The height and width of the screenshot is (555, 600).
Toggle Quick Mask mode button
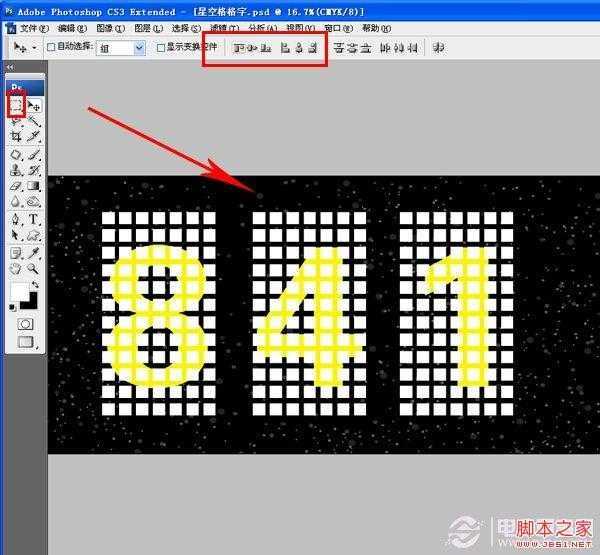25,324
